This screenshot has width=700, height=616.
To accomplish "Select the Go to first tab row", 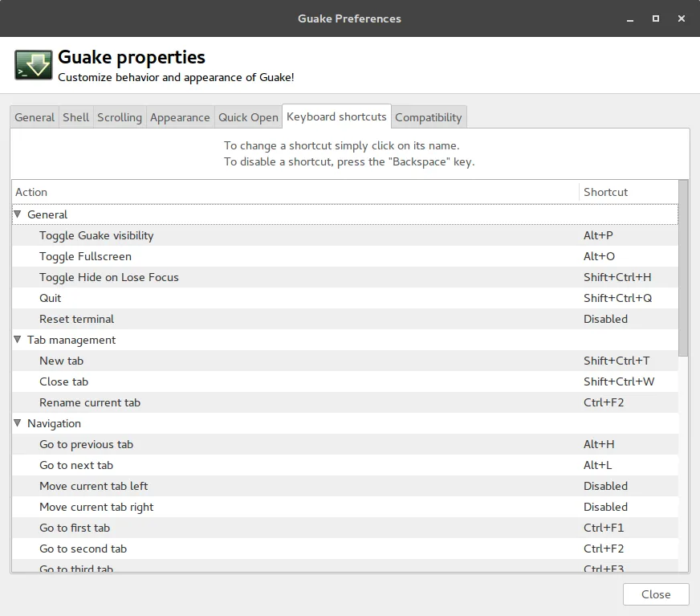I will [345, 528].
